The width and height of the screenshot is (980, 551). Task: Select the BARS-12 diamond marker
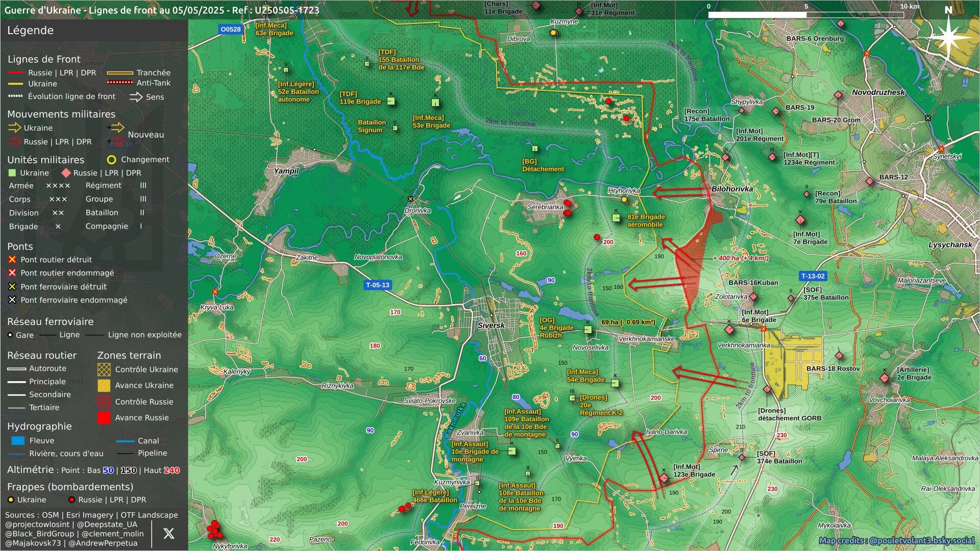(x=870, y=181)
